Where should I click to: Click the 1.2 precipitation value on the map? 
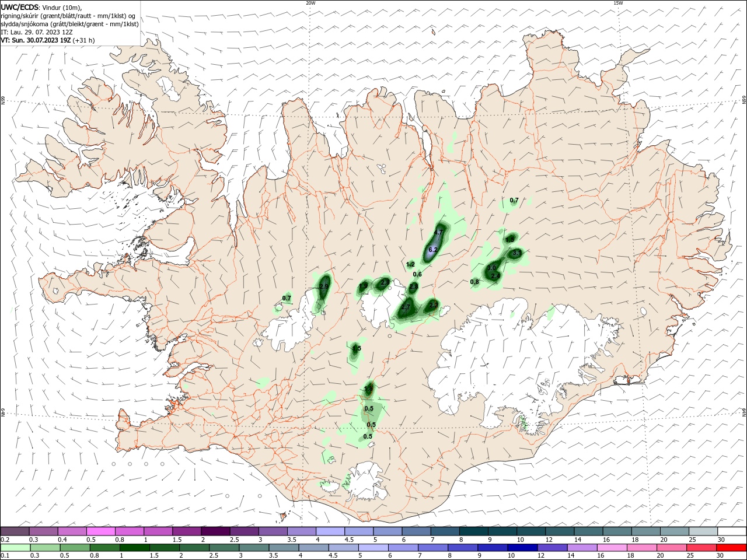click(x=410, y=264)
